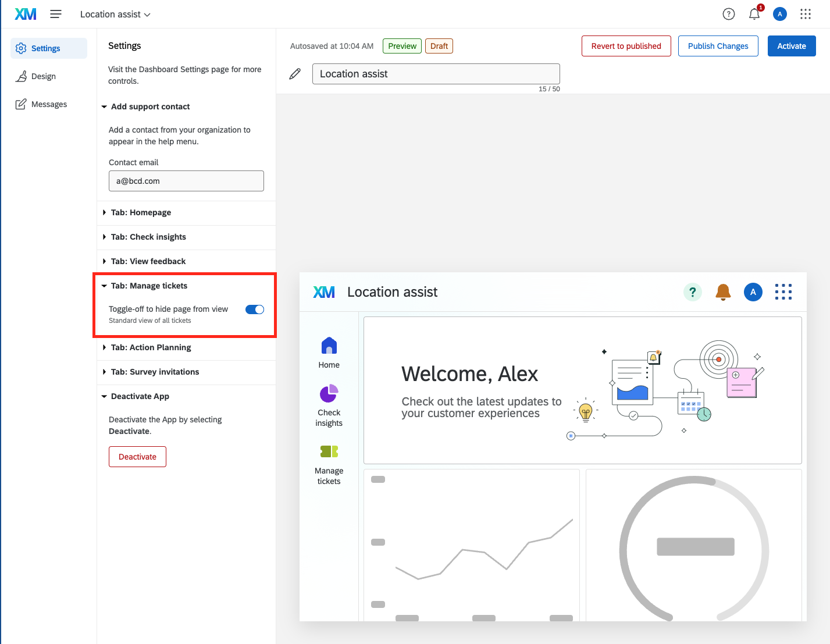Click the Home icon in preview
This screenshot has width=830, height=644.
point(329,346)
